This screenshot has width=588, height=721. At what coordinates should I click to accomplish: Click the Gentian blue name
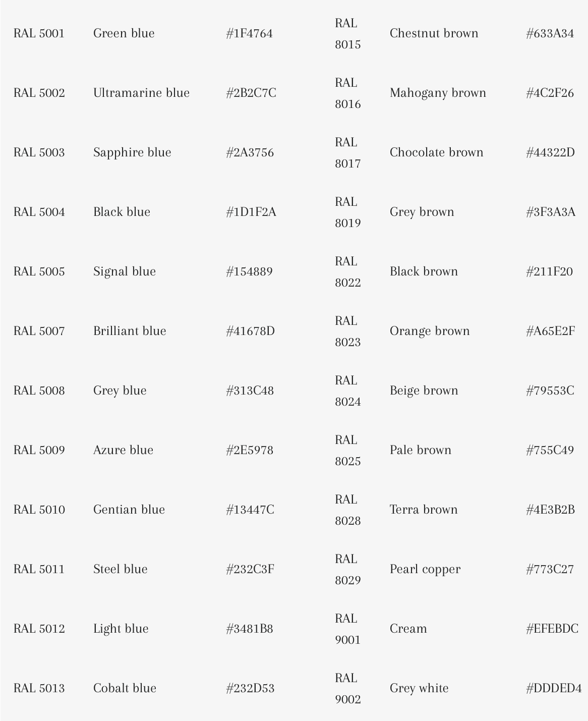coord(129,510)
